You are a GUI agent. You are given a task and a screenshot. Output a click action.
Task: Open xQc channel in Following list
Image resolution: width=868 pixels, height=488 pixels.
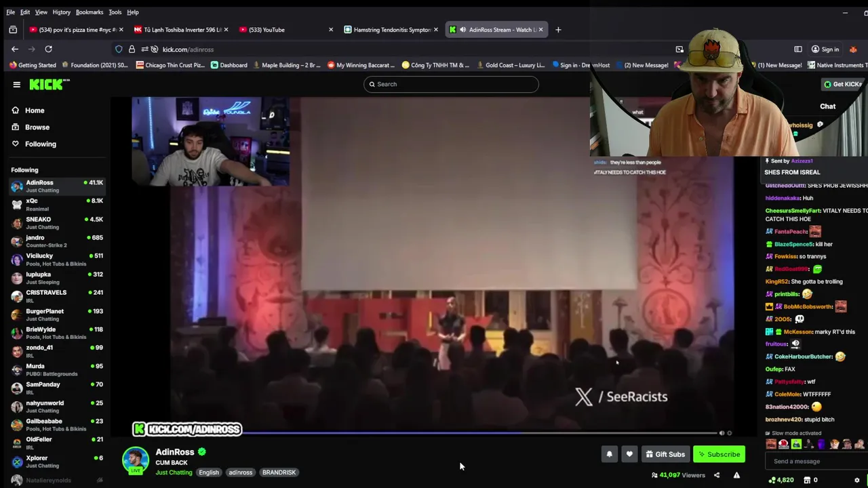click(x=58, y=204)
